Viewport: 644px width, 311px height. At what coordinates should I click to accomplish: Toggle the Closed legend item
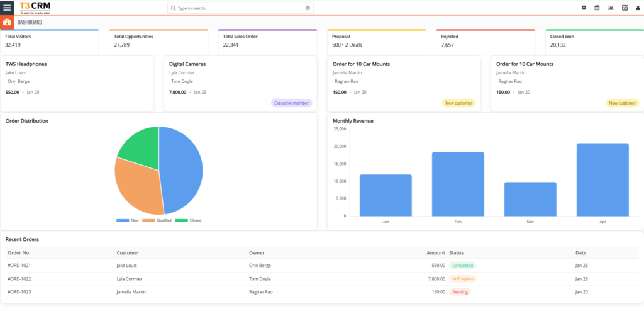point(189,220)
